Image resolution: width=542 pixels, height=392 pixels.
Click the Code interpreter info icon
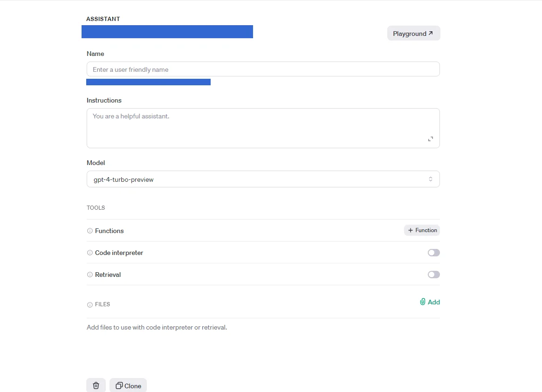tap(90, 253)
